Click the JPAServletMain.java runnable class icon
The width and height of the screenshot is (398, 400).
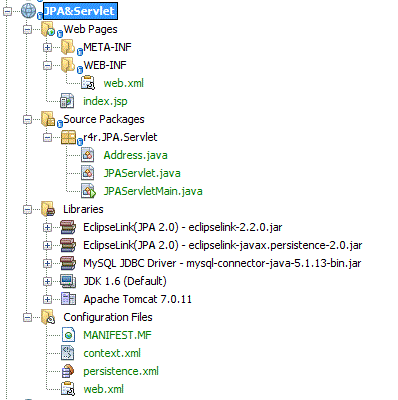88,191
